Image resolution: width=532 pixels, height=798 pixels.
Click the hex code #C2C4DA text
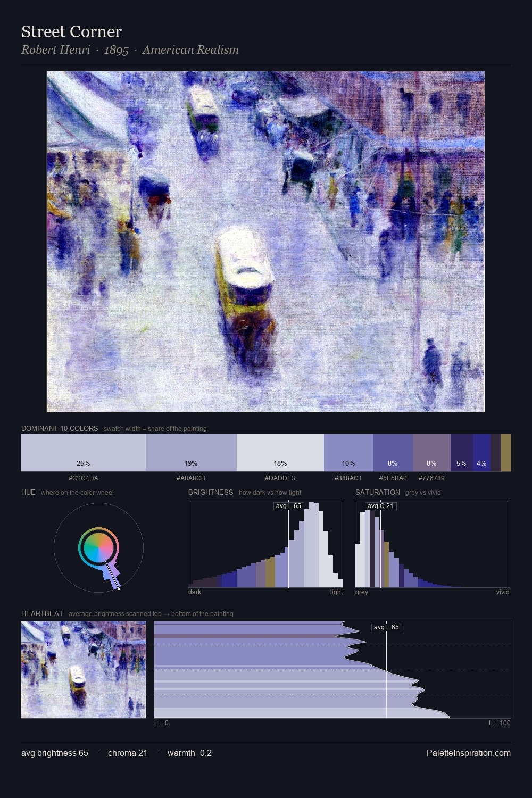click(84, 478)
